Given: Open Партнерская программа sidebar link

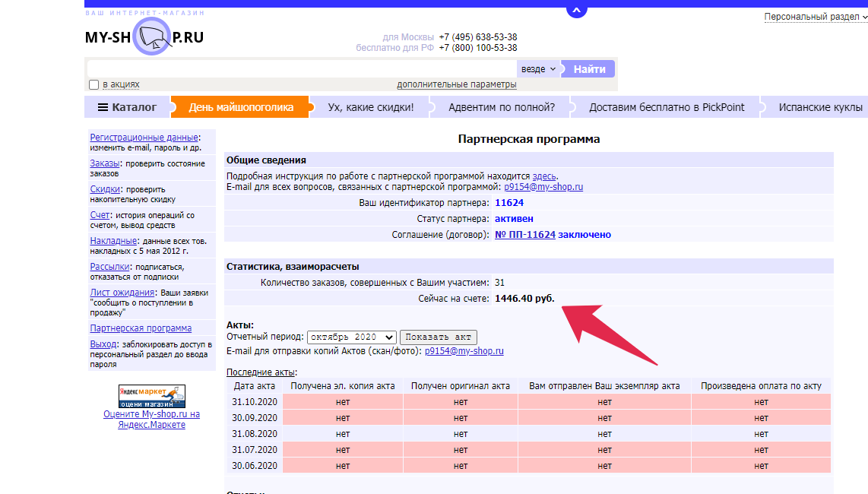Looking at the screenshot, I should (141, 328).
